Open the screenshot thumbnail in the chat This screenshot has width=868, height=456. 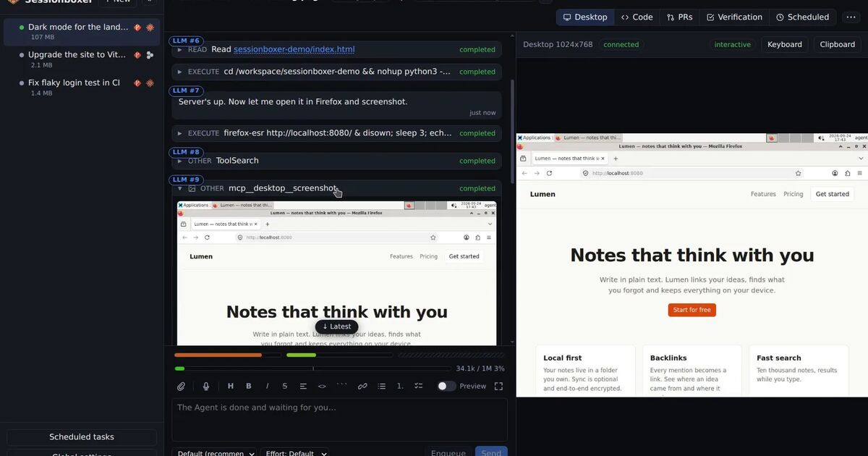(337, 273)
